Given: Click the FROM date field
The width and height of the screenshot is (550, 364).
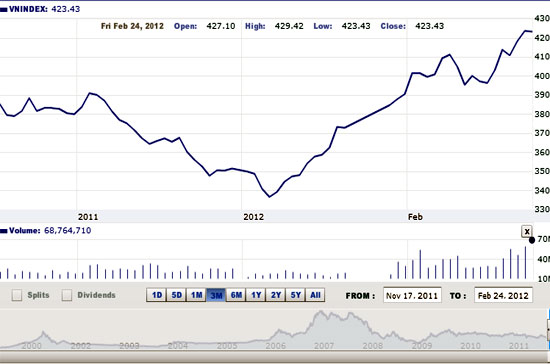Looking at the screenshot, I should [x=412, y=296].
